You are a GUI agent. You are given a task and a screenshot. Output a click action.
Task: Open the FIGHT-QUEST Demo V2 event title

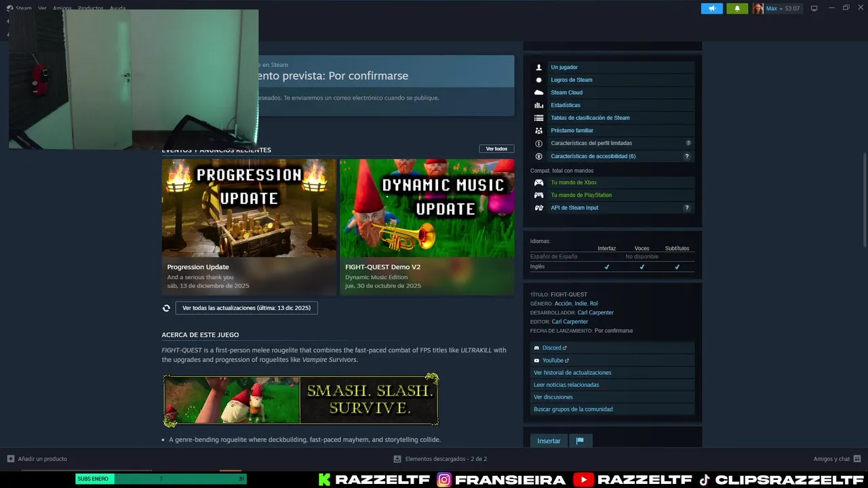[382, 267]
